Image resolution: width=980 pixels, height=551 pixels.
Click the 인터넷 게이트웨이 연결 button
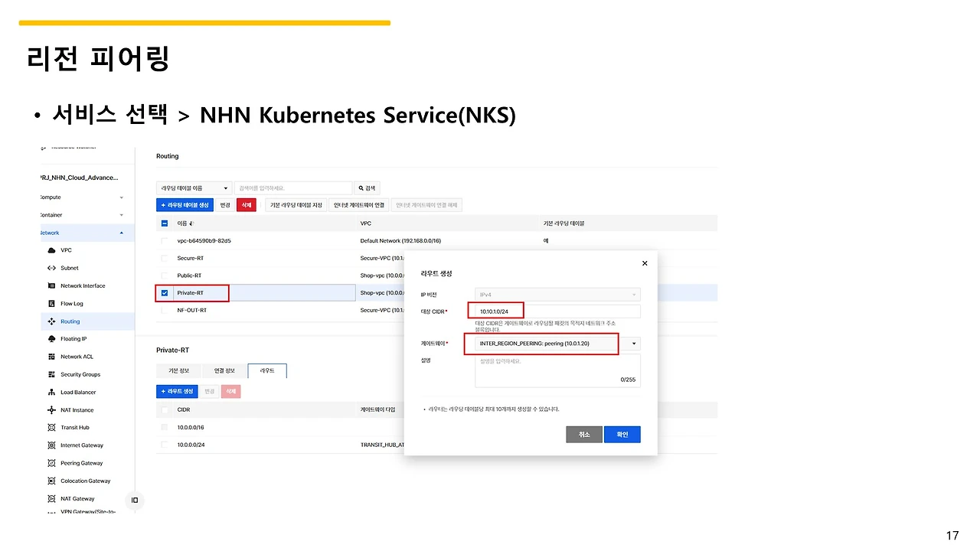[359, 205]
